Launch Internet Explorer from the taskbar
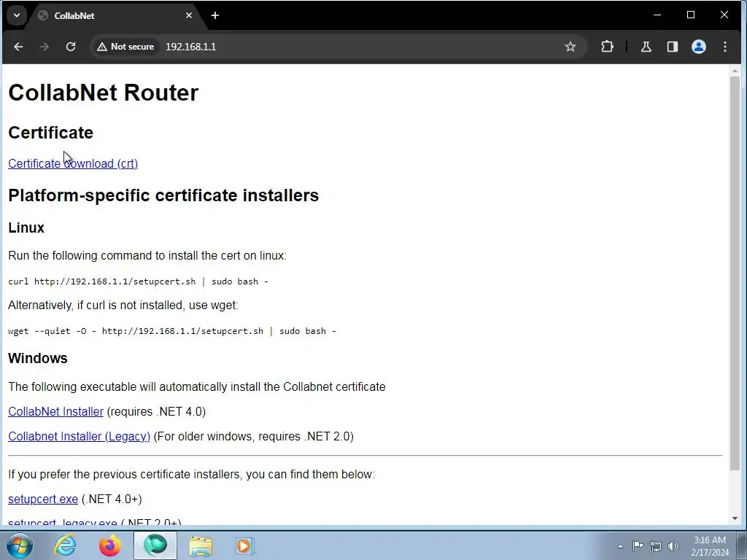The height and width of the screenshot is (560, 747). coord(65,545)
